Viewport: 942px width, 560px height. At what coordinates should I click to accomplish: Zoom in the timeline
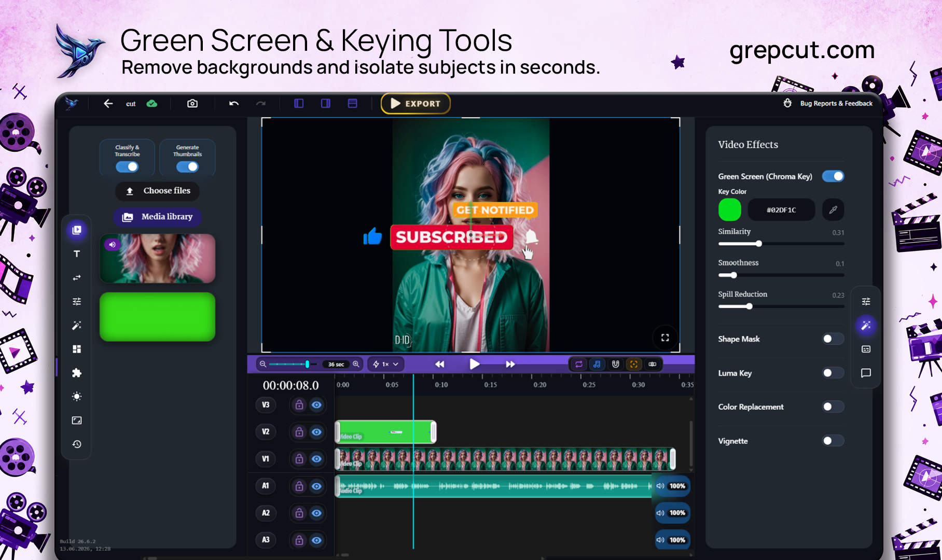pos(356,364)
